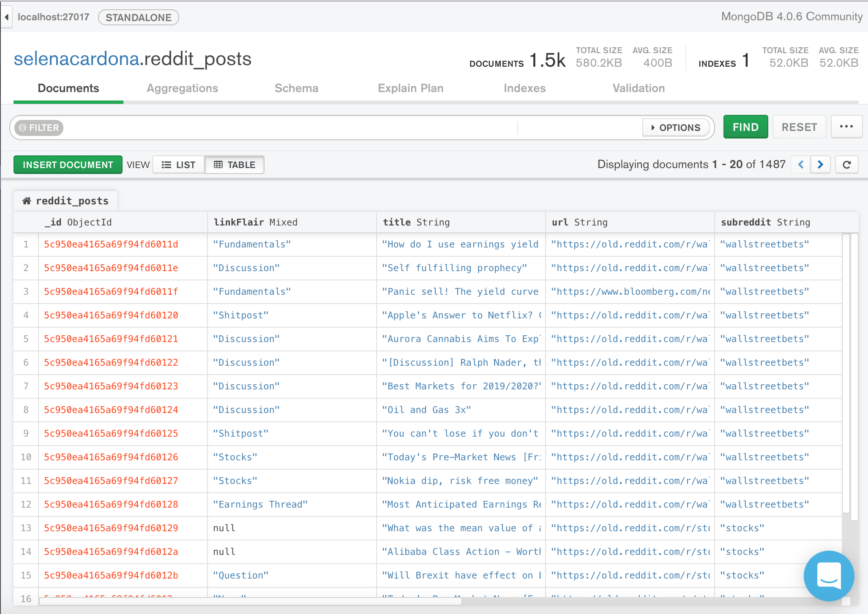868x614 pixels.
Task: Click the FIND button
Action: (745, 127)
